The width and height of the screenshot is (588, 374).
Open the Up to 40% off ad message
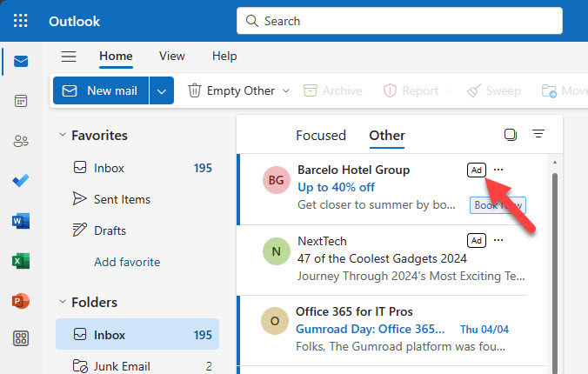click(392, 190)
